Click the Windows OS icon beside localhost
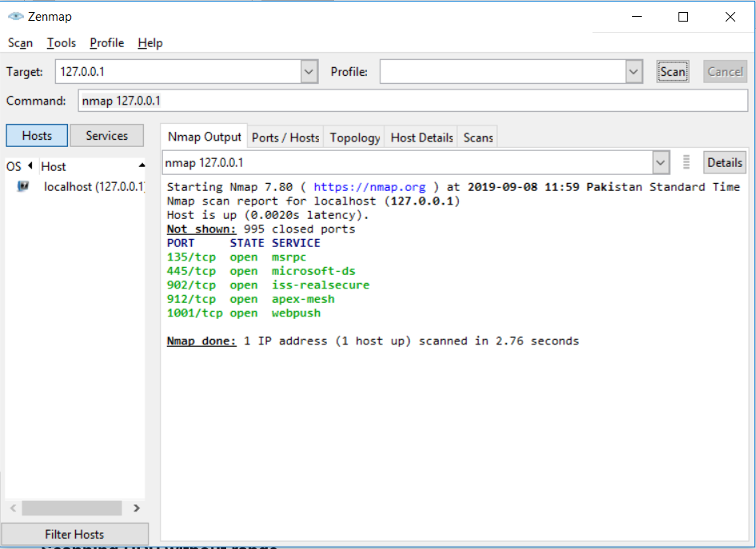The image size is (756, 549). 24,186
